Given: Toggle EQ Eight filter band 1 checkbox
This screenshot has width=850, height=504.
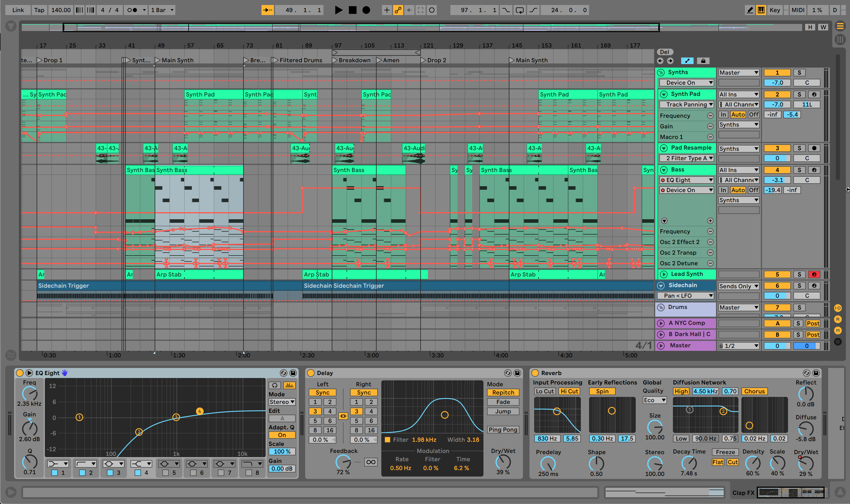Looking at the screenshot, I should tap(54, 472).
